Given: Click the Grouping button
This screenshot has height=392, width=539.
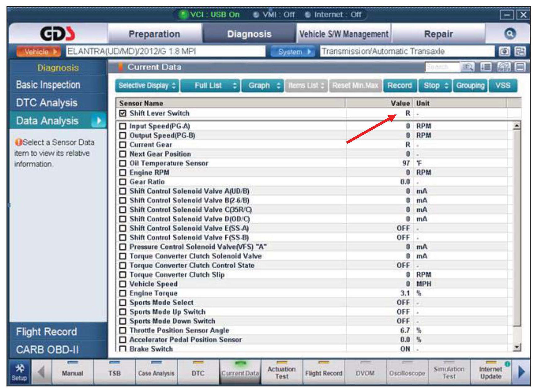Looking at the screenshot, I should click(x=470, y=86).
